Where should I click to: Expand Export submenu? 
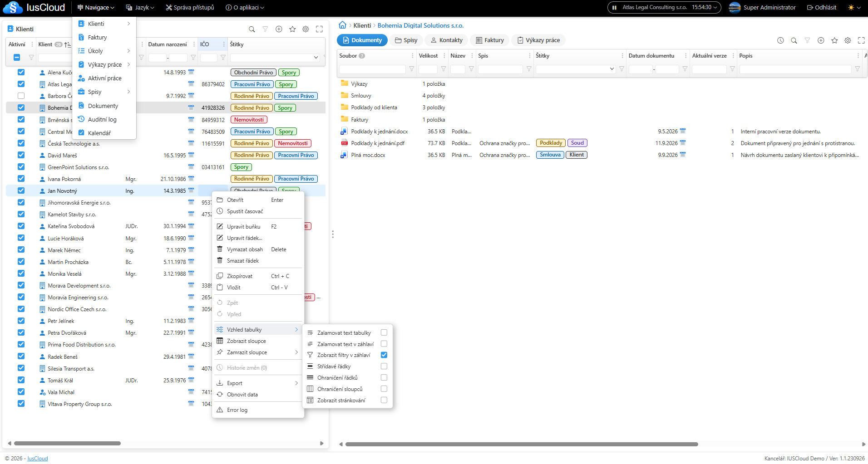point(258,383)
